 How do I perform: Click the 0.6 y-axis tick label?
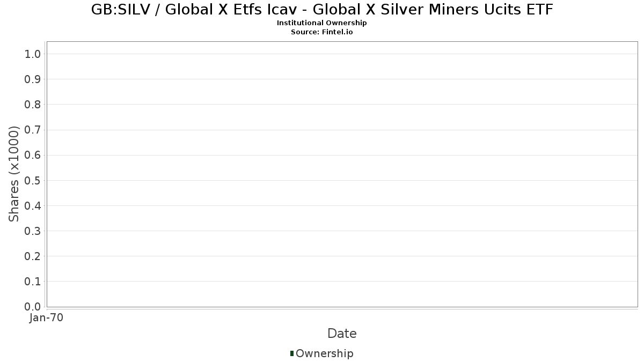click(x=33, y=155)
